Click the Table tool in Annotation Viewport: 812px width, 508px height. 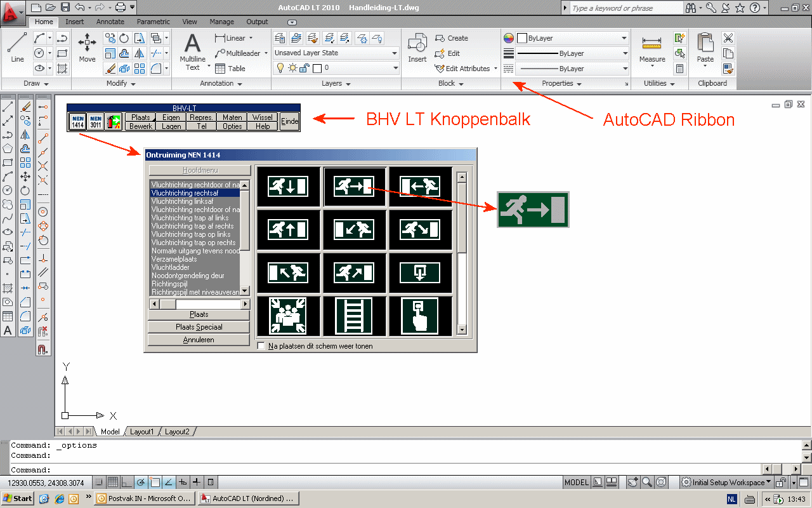pyautogui.click(x=230, y=69)
